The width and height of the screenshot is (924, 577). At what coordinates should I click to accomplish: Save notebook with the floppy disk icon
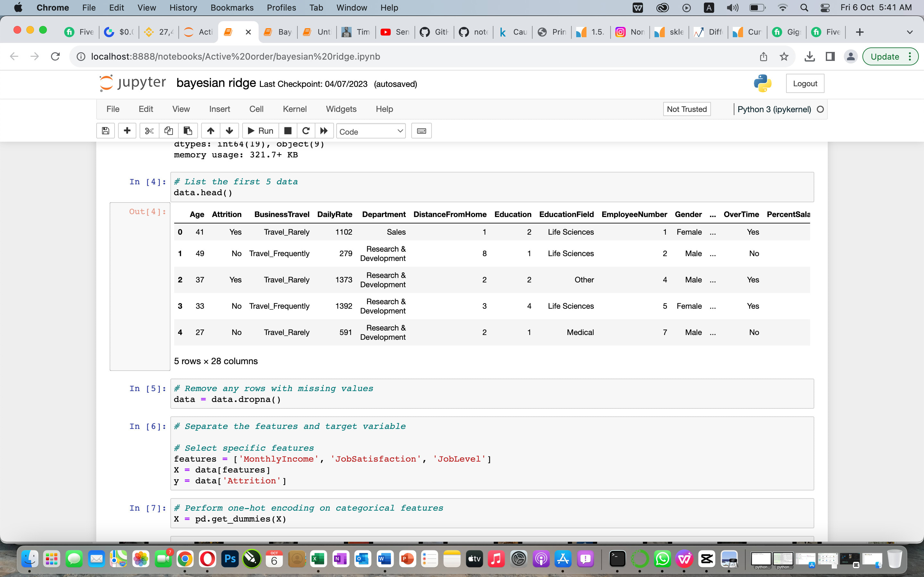(x=106, y=131)
